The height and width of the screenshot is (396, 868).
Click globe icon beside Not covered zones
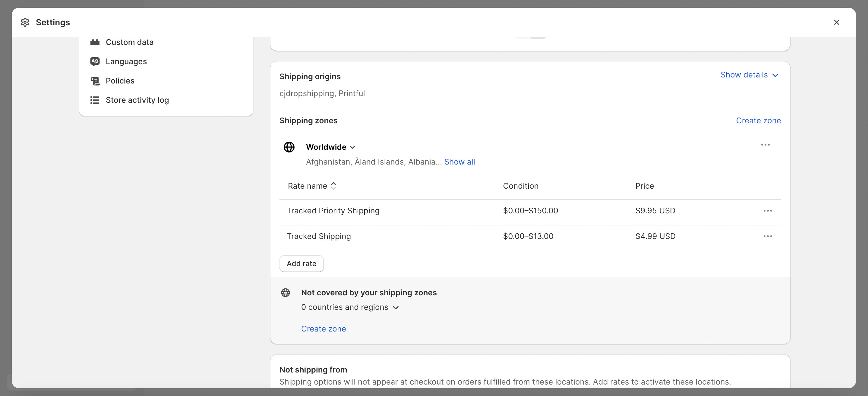[x=286, y=293]
